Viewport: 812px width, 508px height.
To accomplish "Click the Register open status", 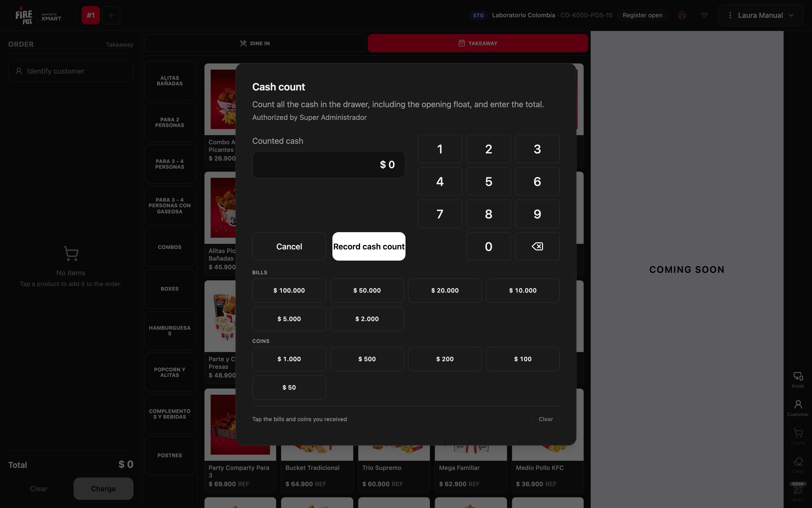I will pyautogui.click(x=642, y=15).
